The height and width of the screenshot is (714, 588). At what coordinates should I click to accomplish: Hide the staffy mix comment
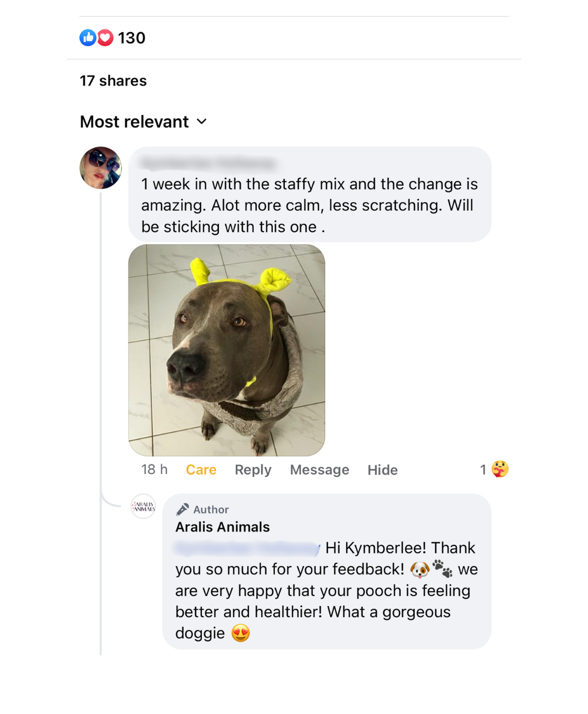(382, 470)
